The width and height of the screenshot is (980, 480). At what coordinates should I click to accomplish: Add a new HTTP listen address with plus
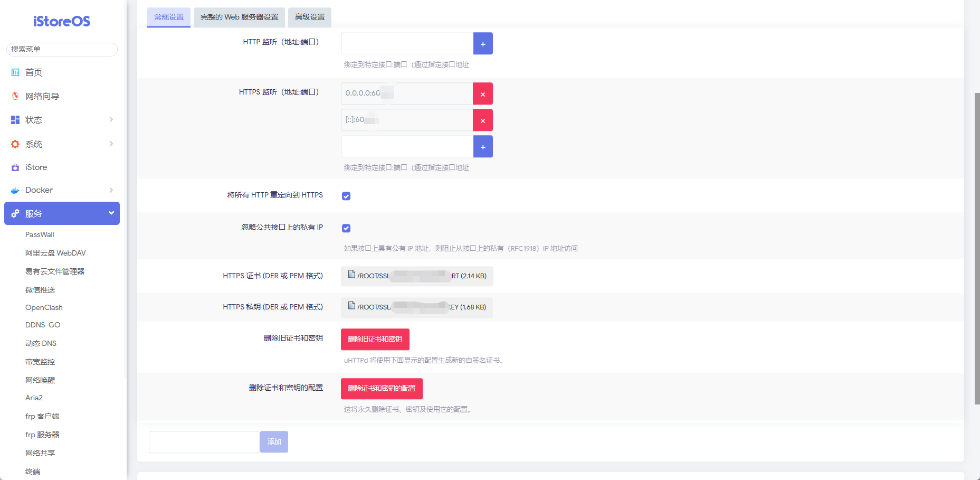pos(482,44)
